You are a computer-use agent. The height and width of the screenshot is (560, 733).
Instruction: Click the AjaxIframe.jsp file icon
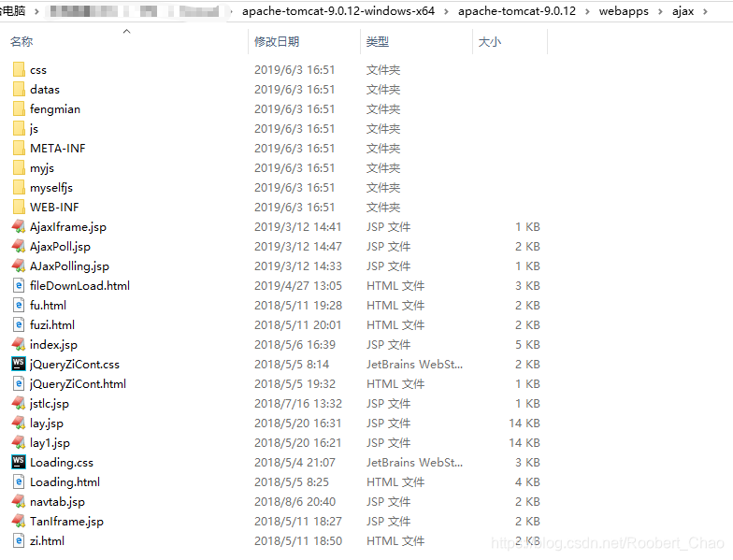tap(19, 226)
